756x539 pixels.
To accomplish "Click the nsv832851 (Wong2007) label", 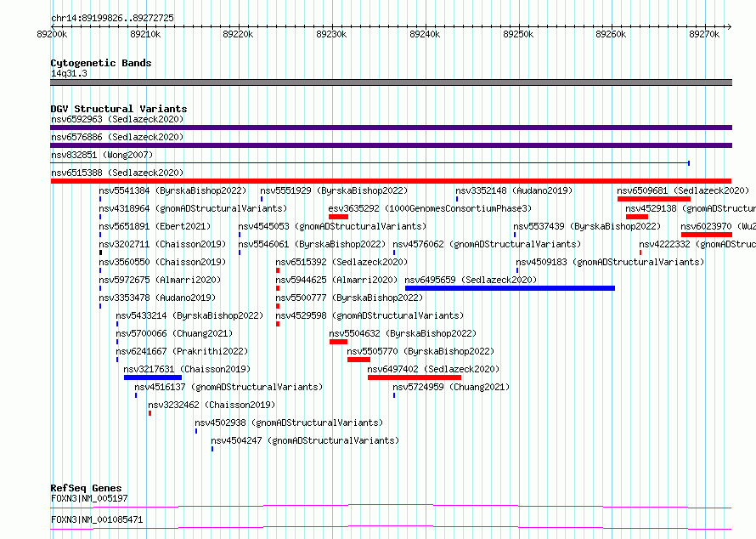I will click(x=102, y=155).
